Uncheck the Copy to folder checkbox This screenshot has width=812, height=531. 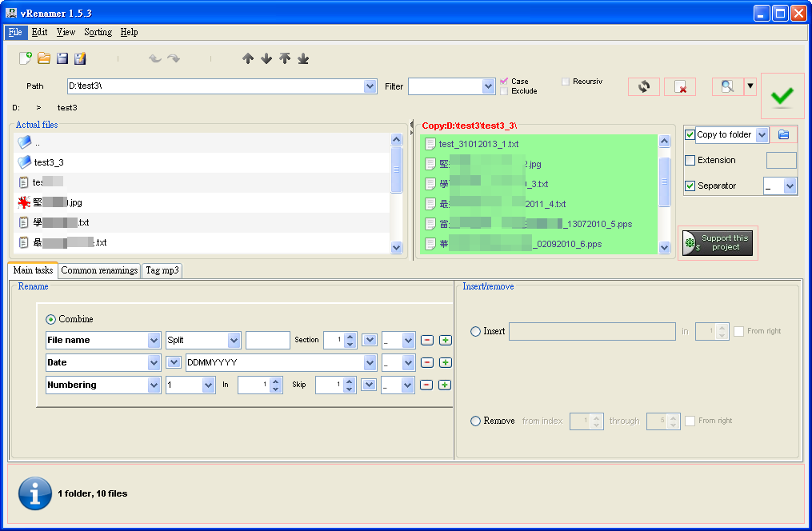click(690, 134)
